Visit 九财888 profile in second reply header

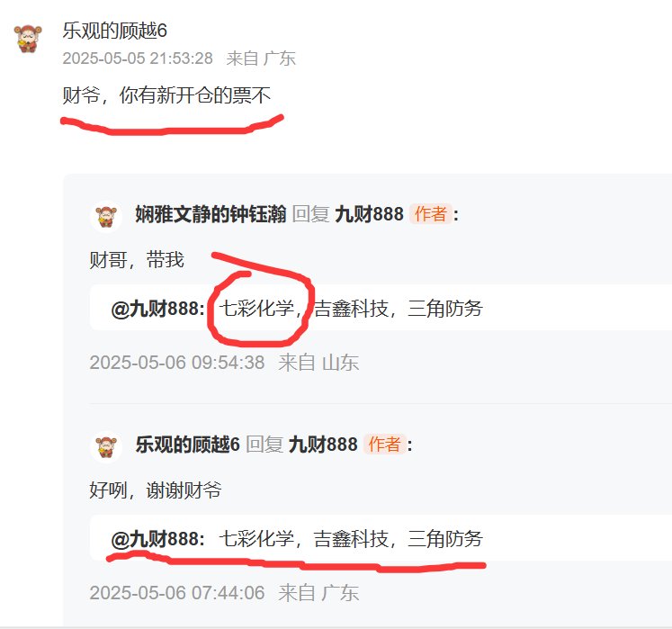(323, 445)
